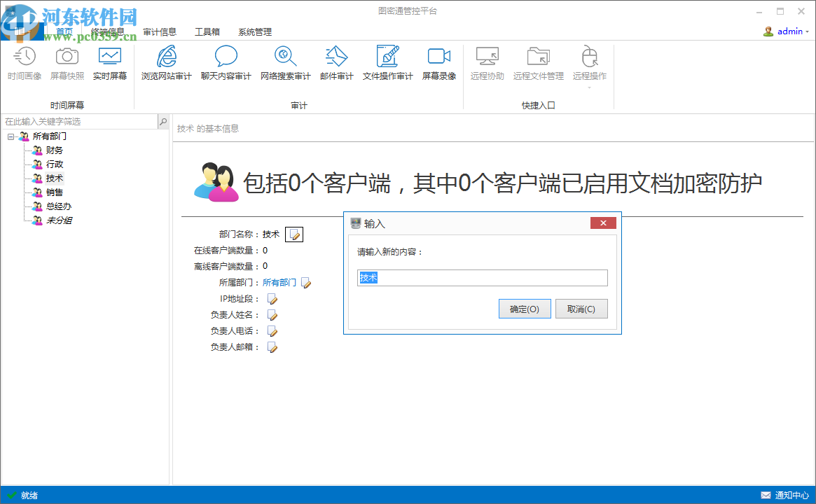Open the 工具箱 menu
Screen dimensions: 816x504
click(x=207, y=31)
